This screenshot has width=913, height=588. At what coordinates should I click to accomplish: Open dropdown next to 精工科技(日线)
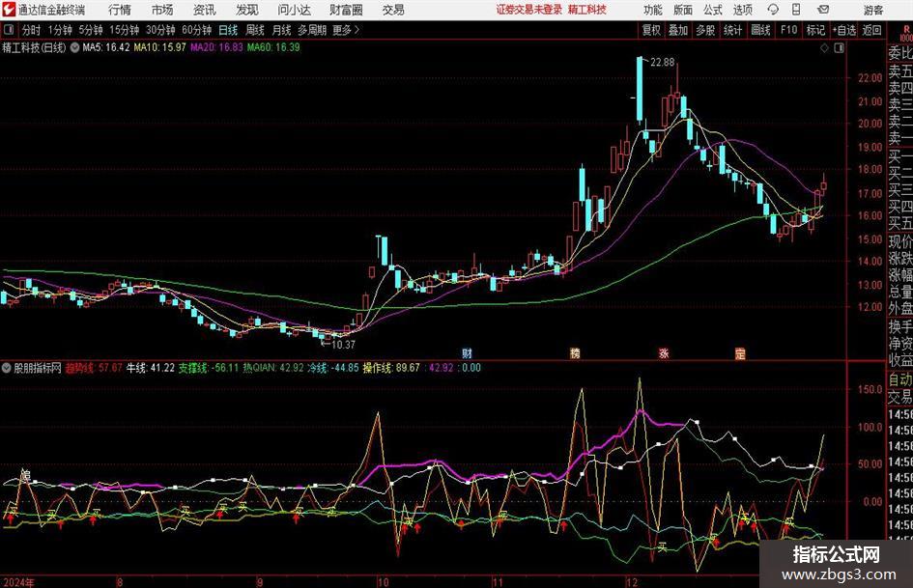click(74, 47)
